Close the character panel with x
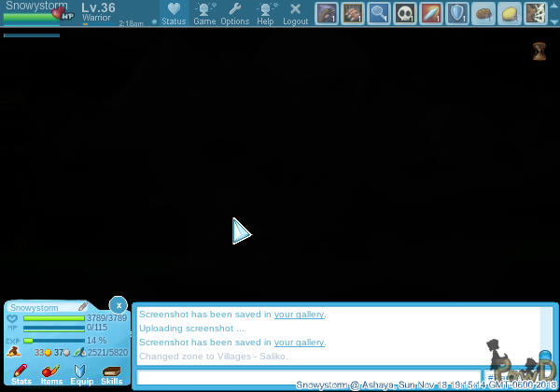 118,305
